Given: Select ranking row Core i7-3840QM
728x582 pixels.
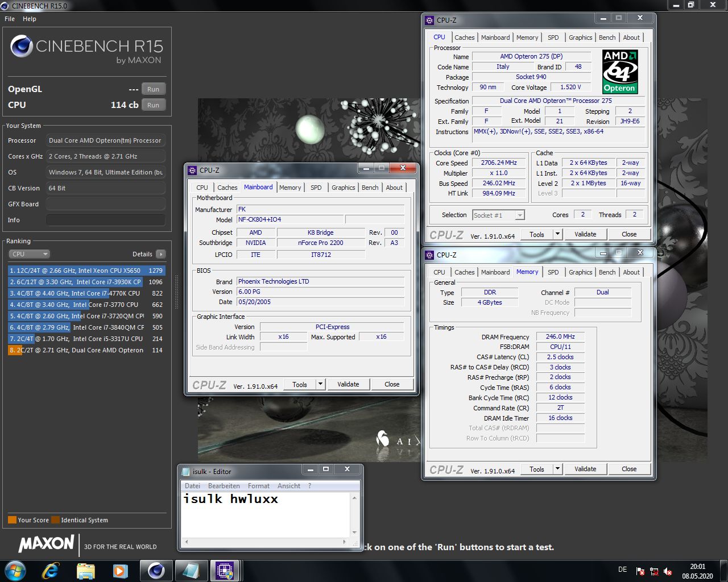Looking at the screenshot, I should (x=86, y=327).
